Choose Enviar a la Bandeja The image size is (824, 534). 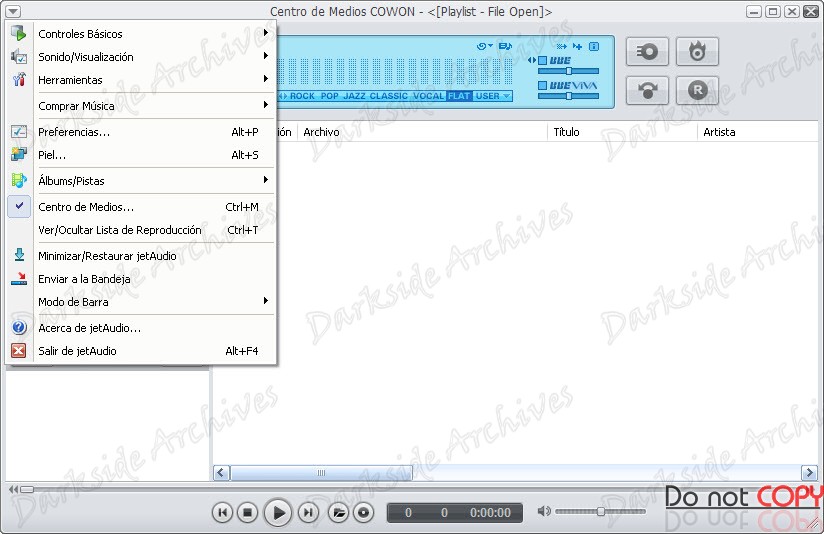tap(141, 279)
